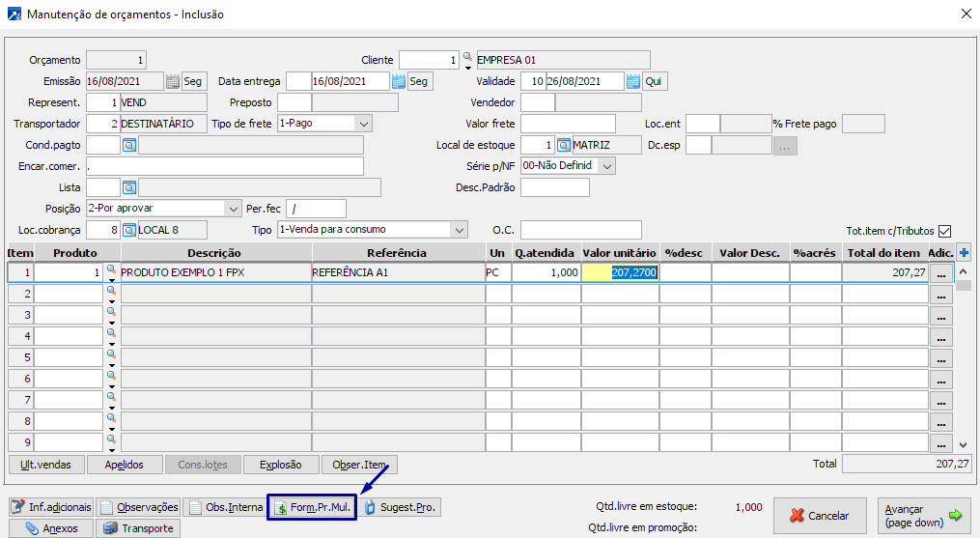This screenshot has height=538, width=980.
Task: Click Avançar (page down)
Action: pyautogui.click(x=924, y=516)
